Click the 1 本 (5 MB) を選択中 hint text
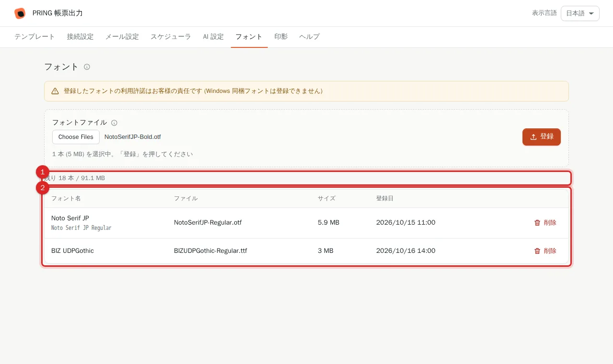Image resolution: width=613 pixels, height=364 pixels. pyautogui.click(x=123, y=154)
